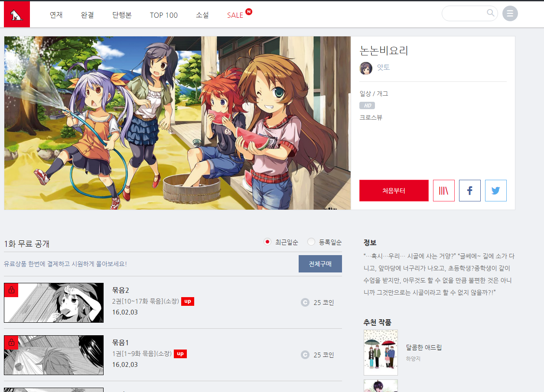Click the author name 앗토 link
Viewport: 544px width, 392px height.
click(383, 68)
